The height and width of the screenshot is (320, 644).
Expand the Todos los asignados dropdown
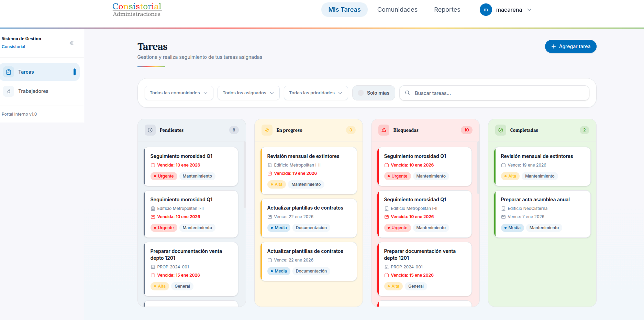[x=248, y=93]
